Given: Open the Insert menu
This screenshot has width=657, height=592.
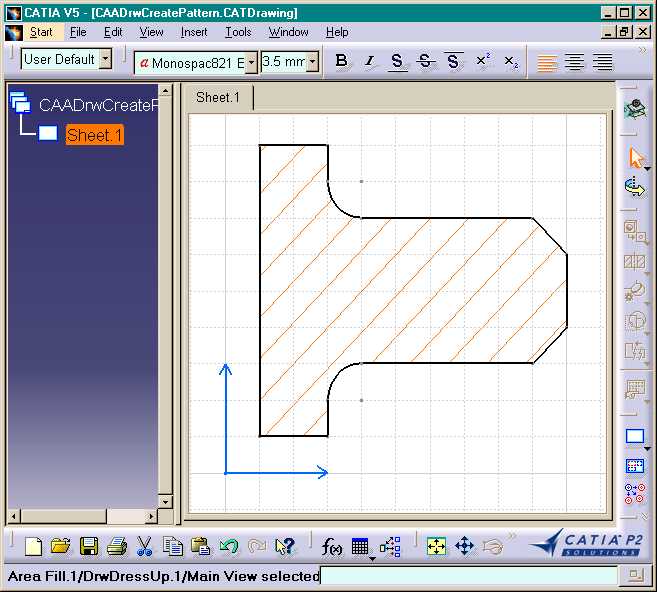Looking at the screenshot, I should (194, 32).
